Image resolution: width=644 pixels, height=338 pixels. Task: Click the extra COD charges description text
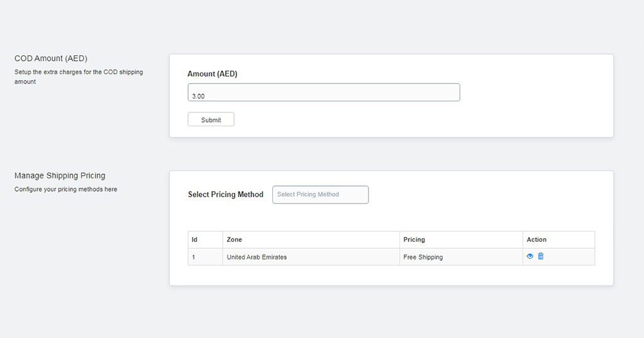[79, 77]
